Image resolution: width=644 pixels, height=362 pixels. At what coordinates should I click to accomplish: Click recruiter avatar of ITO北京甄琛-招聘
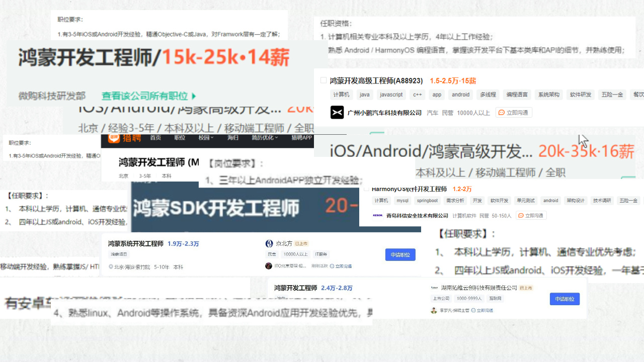pos(269,265)
